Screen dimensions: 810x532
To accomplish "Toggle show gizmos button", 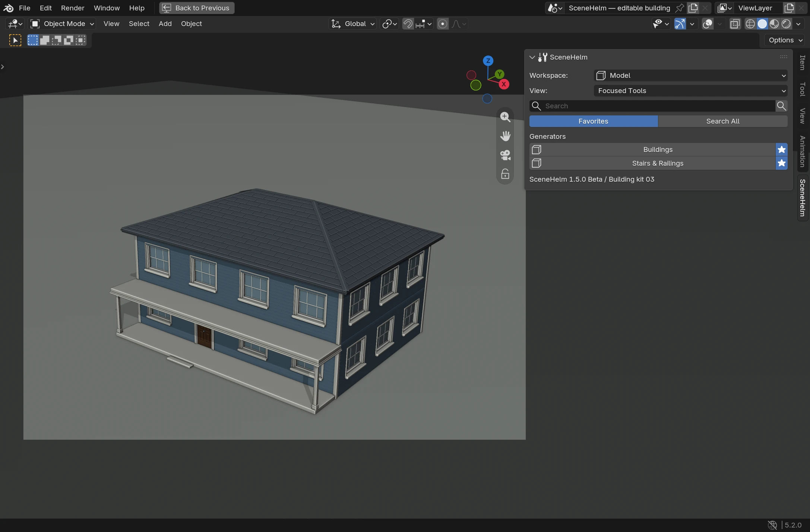I will click(x=680, y=24).
